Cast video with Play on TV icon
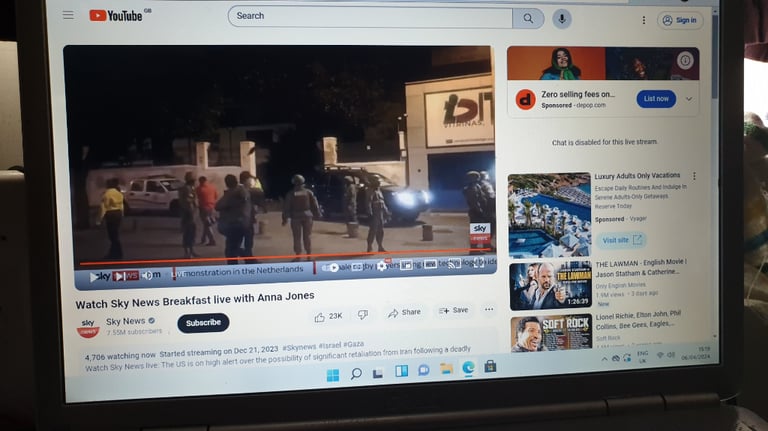Image resolution: width=768 pixels, height=431 pixels. coord(454,263)
